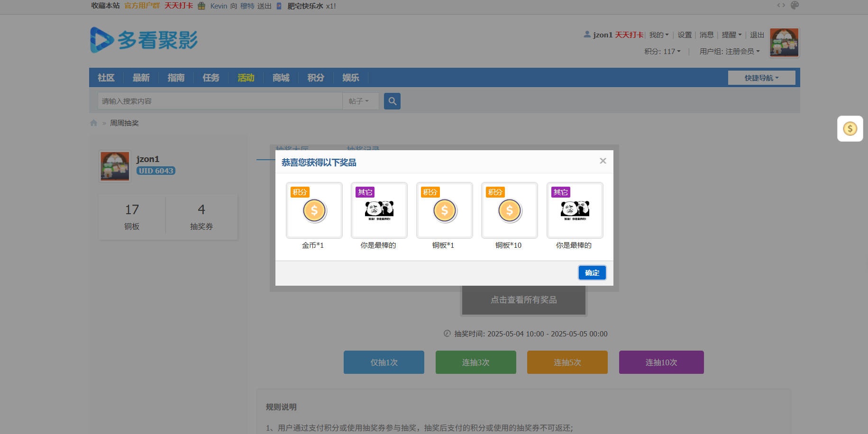This screenshot has height=434, width=868.
Task: Click inside the 请输入搜索内容 search field
Action: [x=218, y=101]
